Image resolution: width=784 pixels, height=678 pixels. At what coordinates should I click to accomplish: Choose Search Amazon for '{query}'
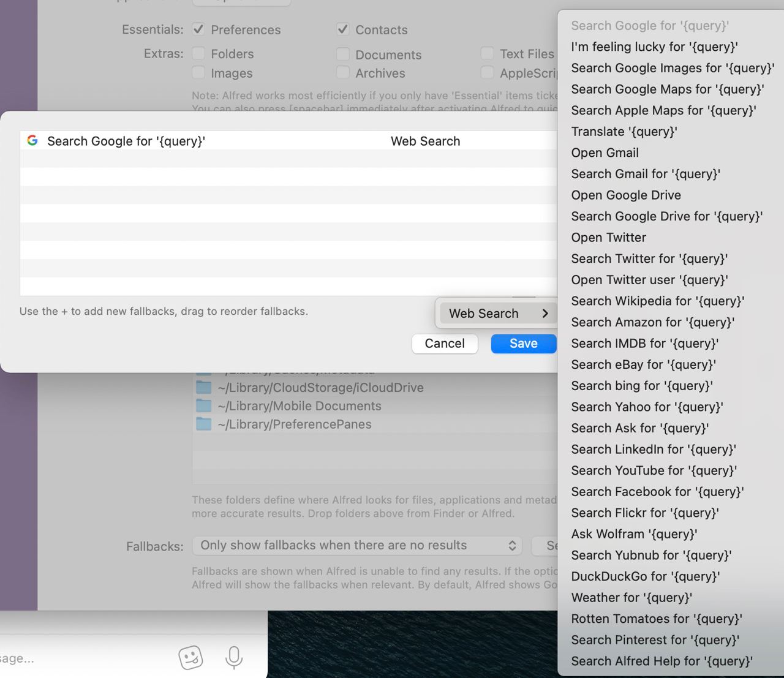[671, 322]
